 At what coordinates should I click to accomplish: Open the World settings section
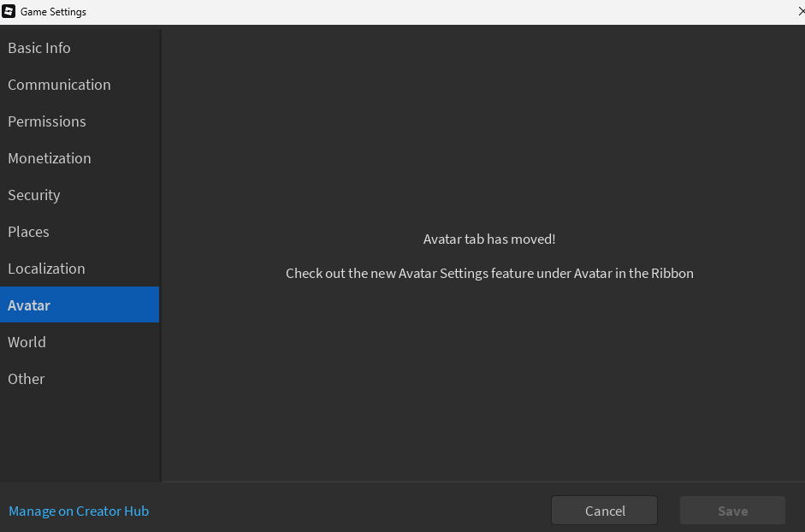27,342
